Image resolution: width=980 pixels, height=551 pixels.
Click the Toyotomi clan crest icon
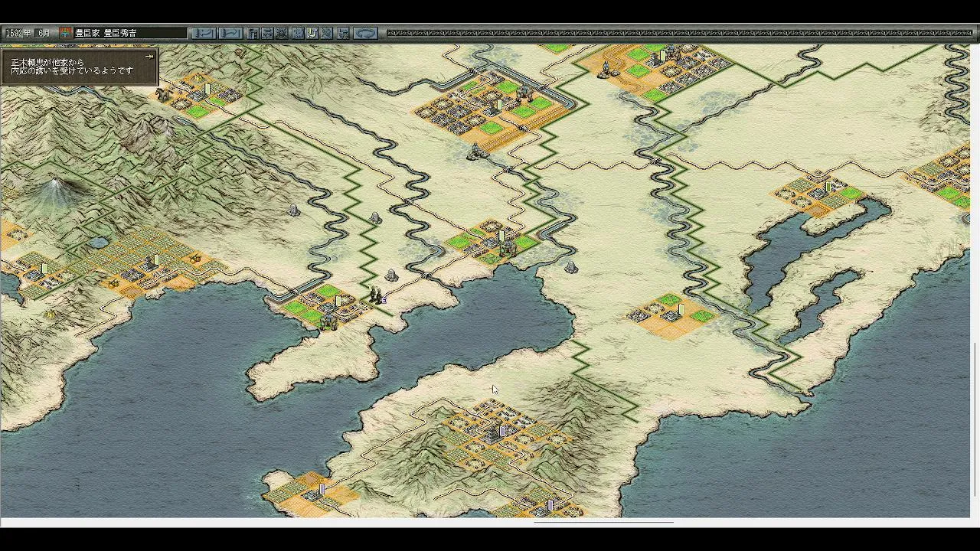[65, 33]
